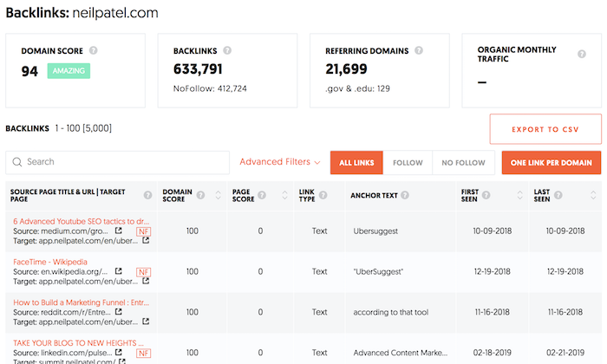Select the No Follow filter tab
607x364 pixels.
tap(463, 162)
